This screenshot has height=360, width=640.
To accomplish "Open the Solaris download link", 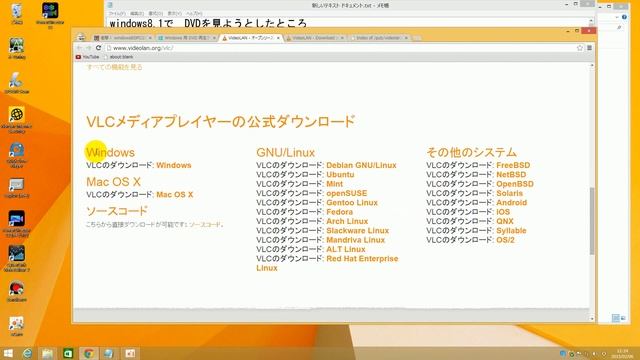I will [x=509, y=193].
